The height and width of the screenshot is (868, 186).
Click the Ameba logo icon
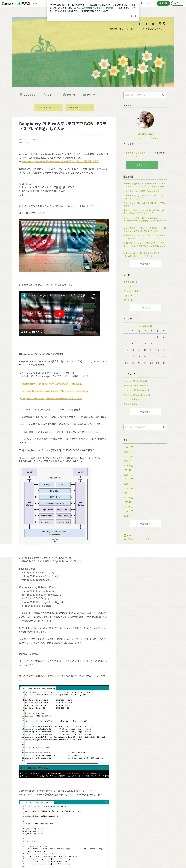pyautogui.click(x=7, y=3)
